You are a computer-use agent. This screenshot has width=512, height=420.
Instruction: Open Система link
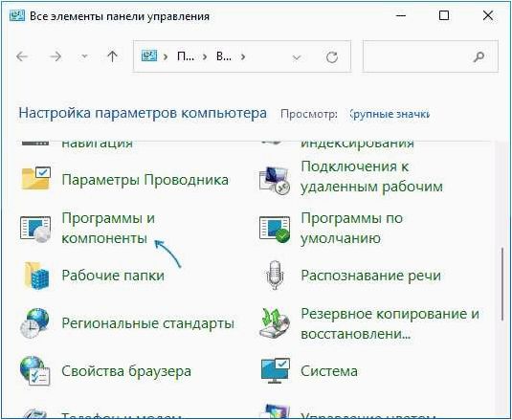(x=329, y=371)
